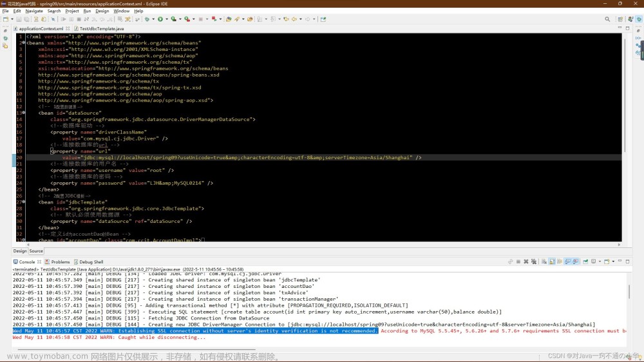Open the Window menu
The image size is (644, 362).
(x=121, y=11)
